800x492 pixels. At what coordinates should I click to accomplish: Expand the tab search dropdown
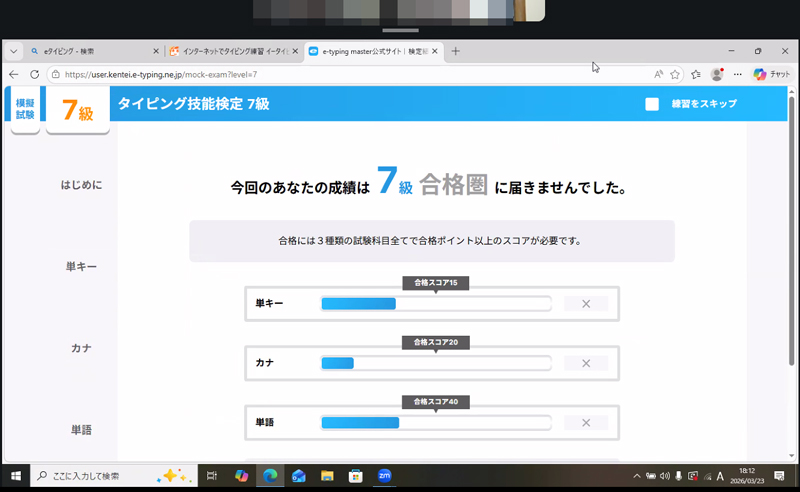point(14,51)
